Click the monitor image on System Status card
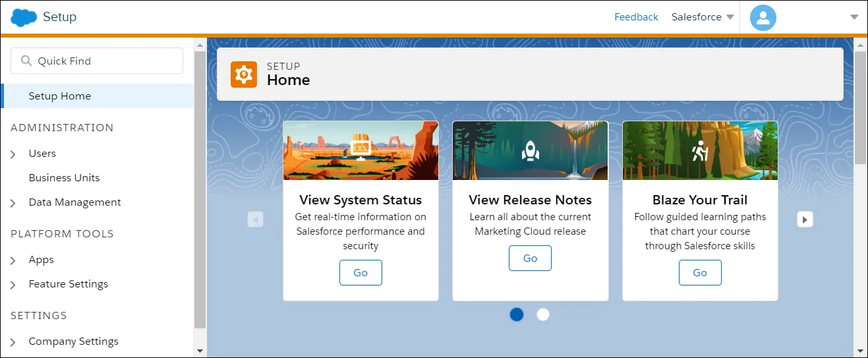This screenshot has width=868, height=358. coord(361,149)
